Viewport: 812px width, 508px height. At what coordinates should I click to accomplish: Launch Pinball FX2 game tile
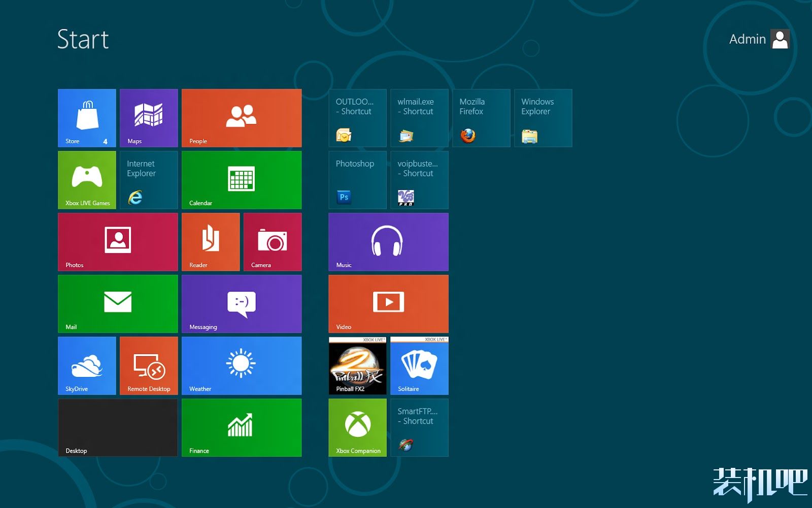tap(357, 366)
